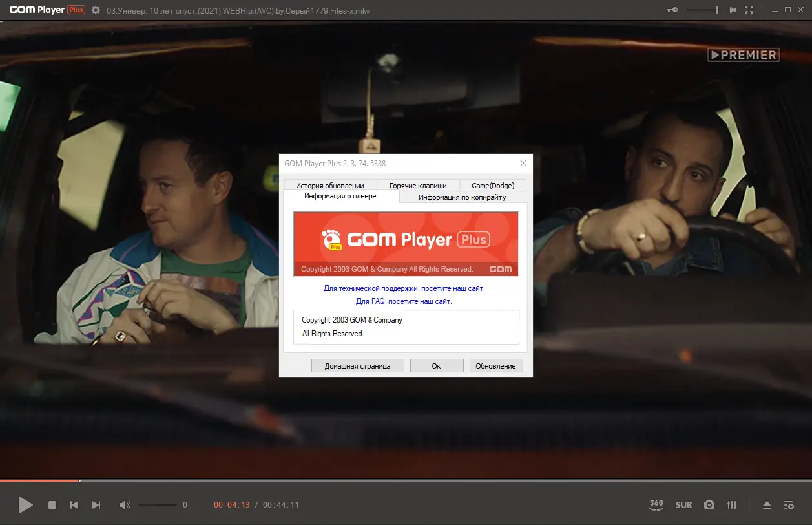Click the elapsed time 00:04:13
This screenshot has height=525, width=812.
[x=232, y=505]
